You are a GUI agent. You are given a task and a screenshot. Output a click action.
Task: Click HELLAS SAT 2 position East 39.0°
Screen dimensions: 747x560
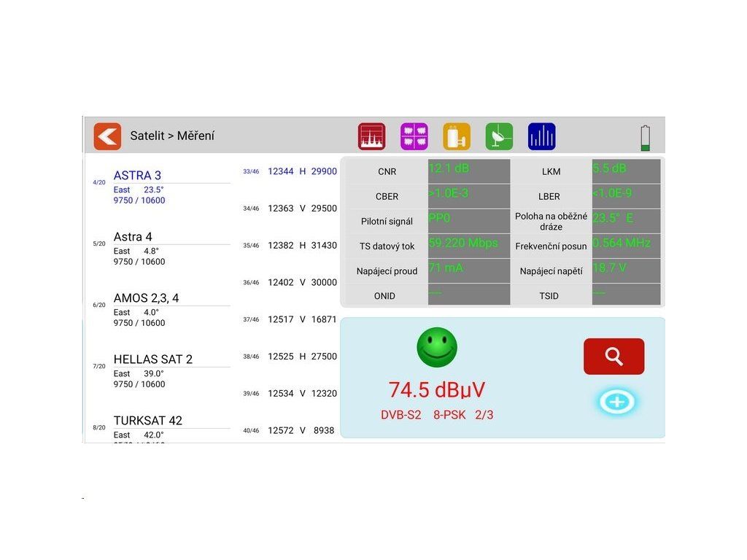coord(138,374)
